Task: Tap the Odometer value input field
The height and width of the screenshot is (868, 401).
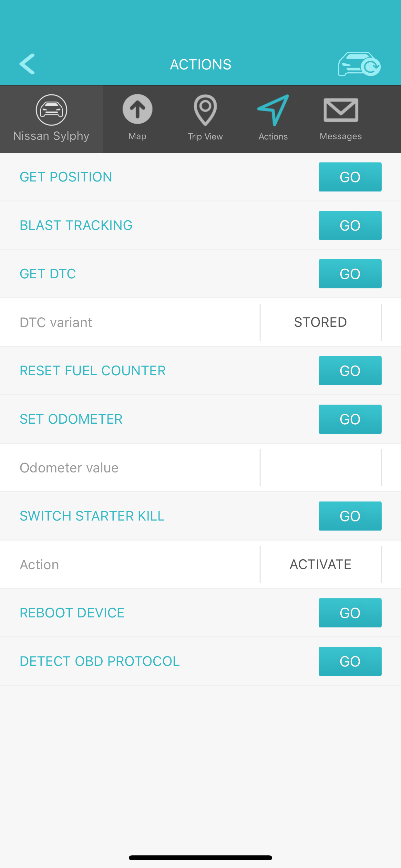Action: coord(321,467)
